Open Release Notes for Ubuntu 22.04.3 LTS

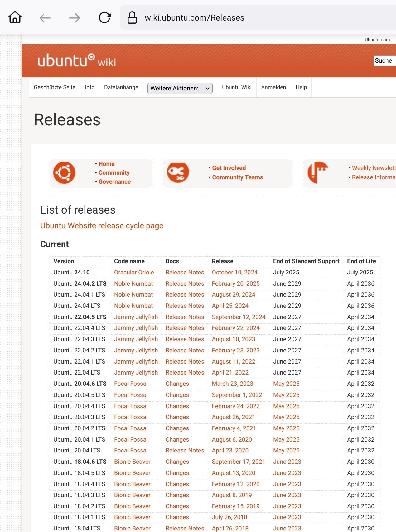point(185,339)
